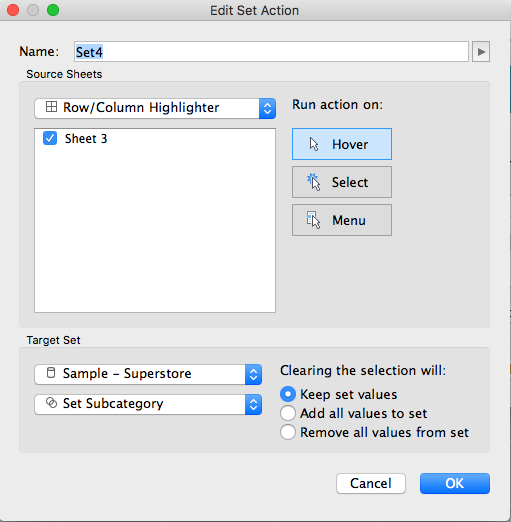Set the action to run on Select
The height and width of the screenshot is (522, 511).
tap(342, 182)
